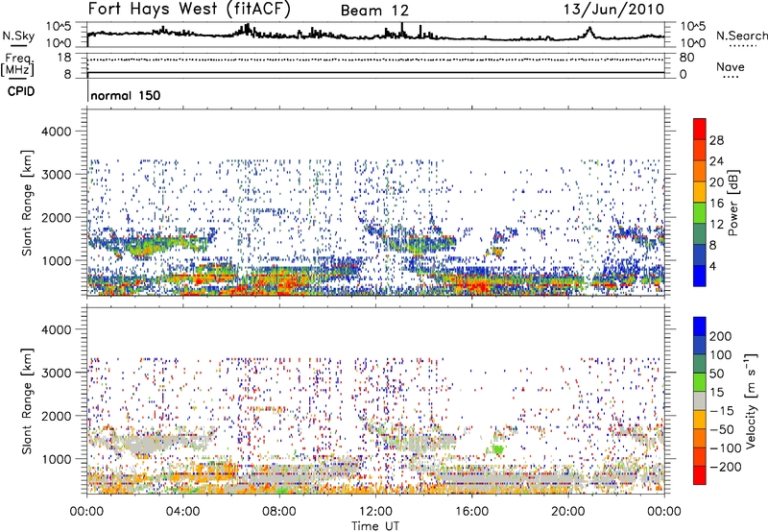Image resolution: width=768 pixels, height=532 pixels.
Task: Click the "16:00" time tick label
Action: [471, 512]
